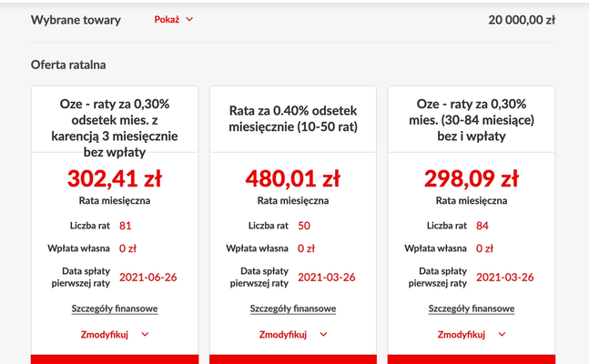
Task: Click the 302,41 zł monthly rate amount
Action: pyautogui.click(x=115, y=178)
